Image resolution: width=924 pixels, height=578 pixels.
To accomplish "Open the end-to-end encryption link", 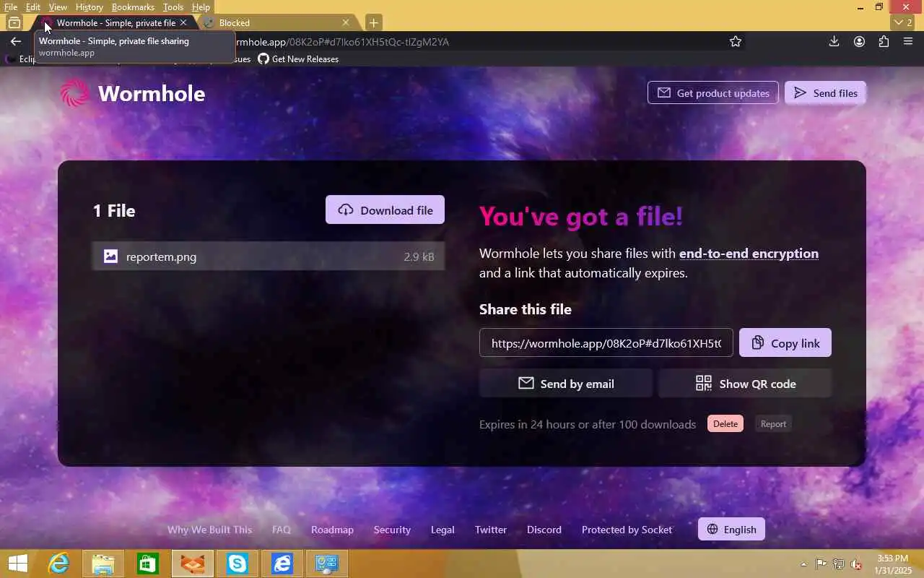I will click(x=749, y=254).
